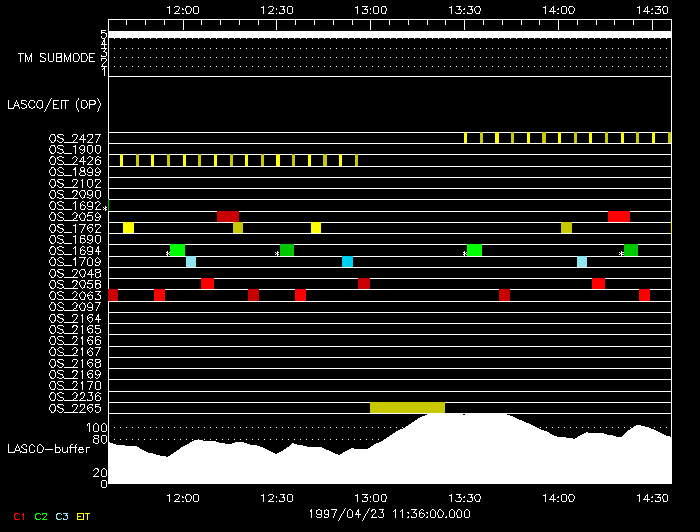Viewport: 700px width, 532px height.
Task: Click the leftmost green block in OS_1694 row
Action: coord(177,250)
